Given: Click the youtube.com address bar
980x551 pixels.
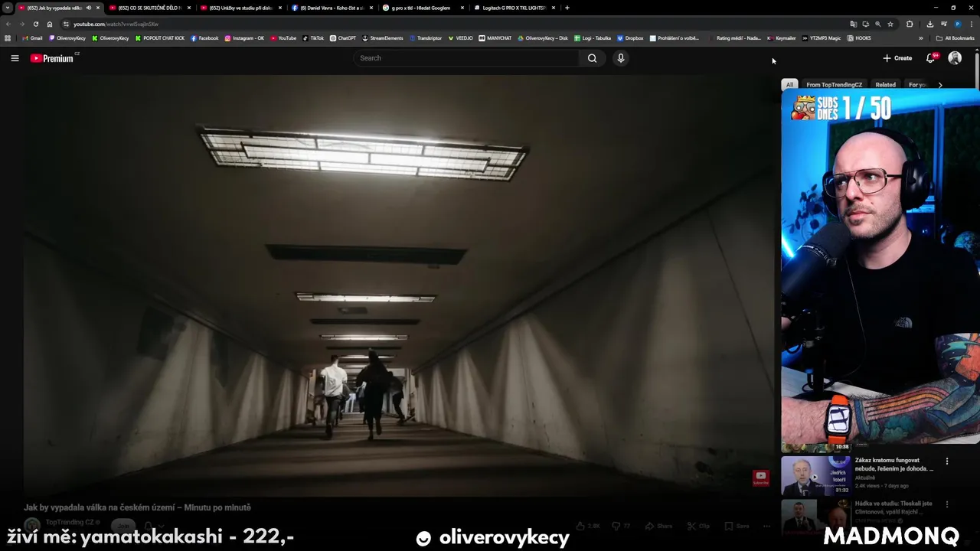Looking at the screenshot, I should (x=459, y=24).
